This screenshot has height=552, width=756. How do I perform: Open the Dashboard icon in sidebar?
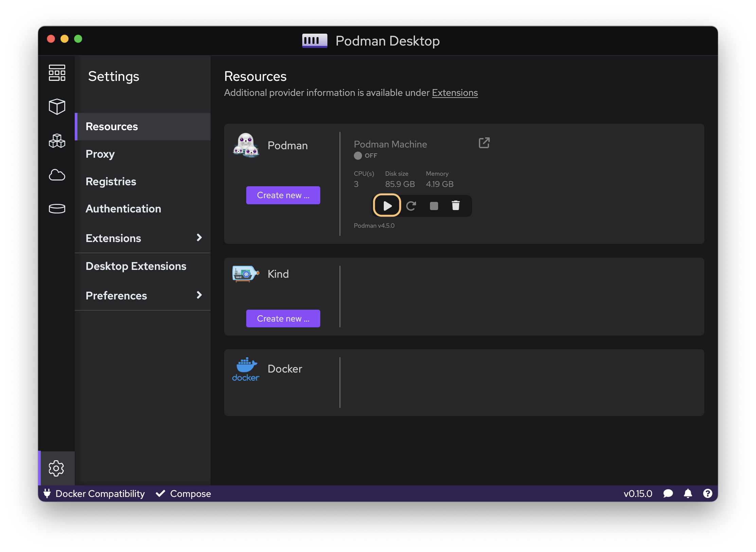tap(57, 73)
